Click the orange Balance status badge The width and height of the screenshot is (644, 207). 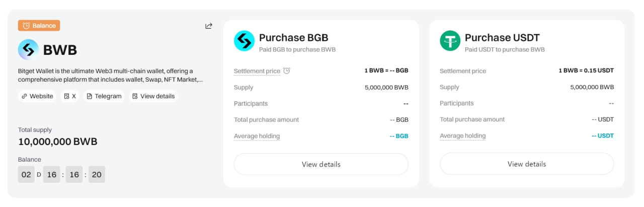39,26
